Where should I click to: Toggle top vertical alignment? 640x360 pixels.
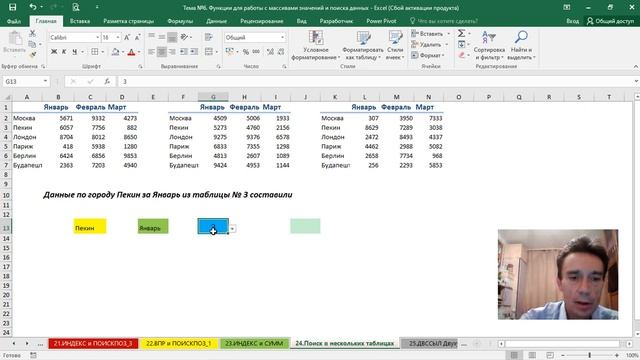click(x=151, y=37)
